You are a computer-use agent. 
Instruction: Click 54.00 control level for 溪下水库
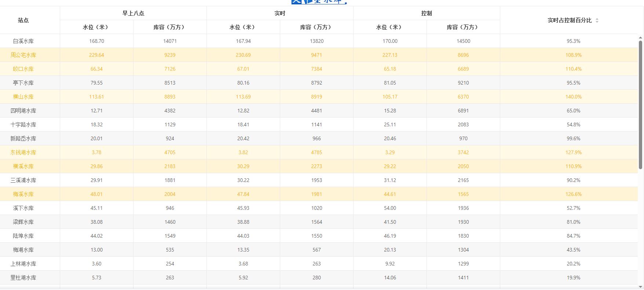pyautogui.click(x=390, y=208)
